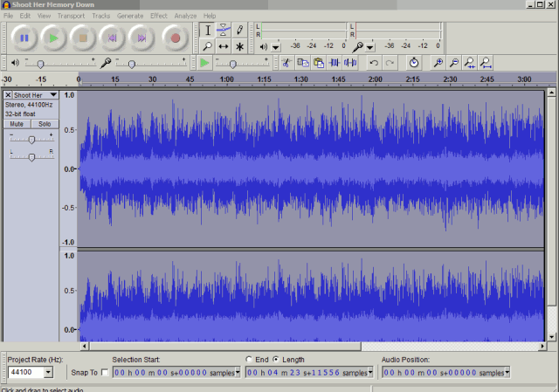Click the playback speed slider handle
This screenshot has height=392, width=559.
pos(233,64)
